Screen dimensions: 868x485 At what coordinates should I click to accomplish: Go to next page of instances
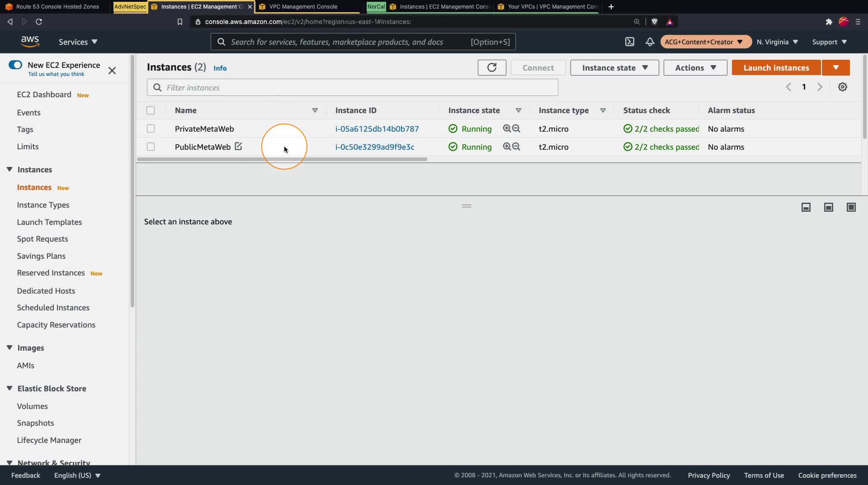point(820,87)
